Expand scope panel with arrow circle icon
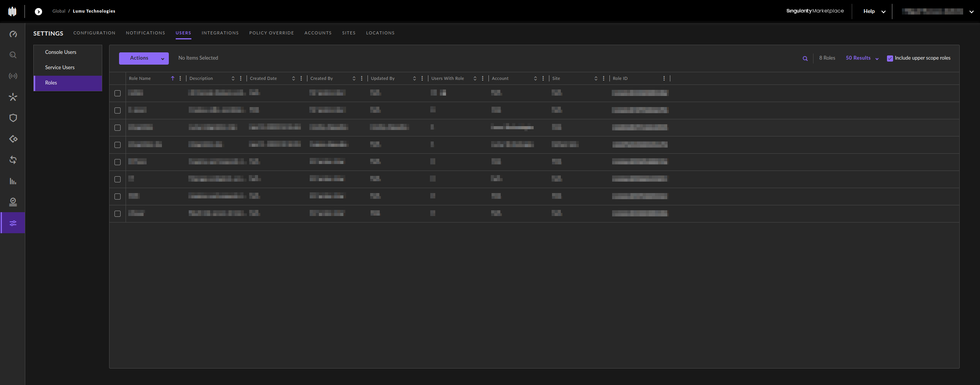This screenshot has width=980, height=385. click(38, 11)
